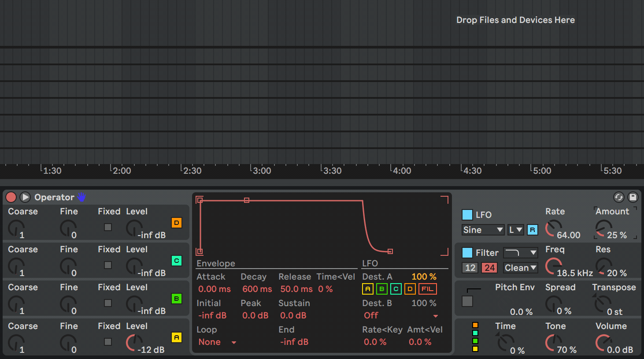The height and width of the screenshot is (359, 644).
Task: Click the Operator show/hide display arrow
Action: click(25, 197)
